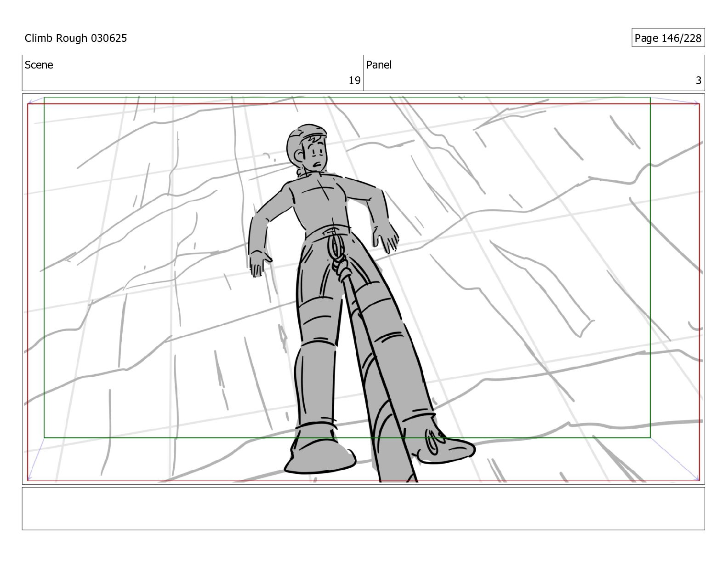Viewport: 728px width, 563px height.
Task: Click the character's hand held lower down
Action: click(258, 264)
